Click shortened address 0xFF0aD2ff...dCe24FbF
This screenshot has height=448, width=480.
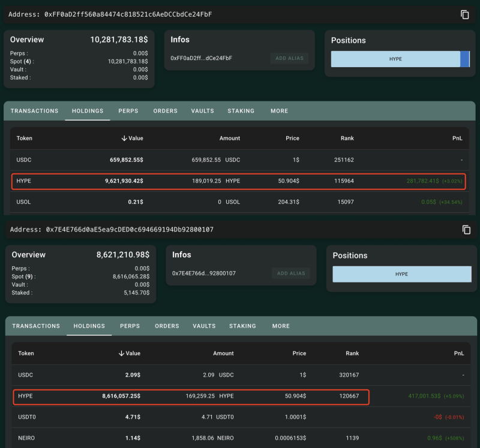pos(202,58)
